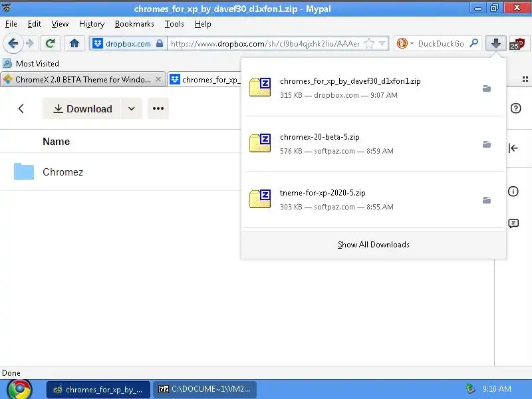Image resolution: width=532 pixels, height=399 pixels.
Task: Open chromex-20-beta-5.zip download entry
Action: (x=373, y=144)
